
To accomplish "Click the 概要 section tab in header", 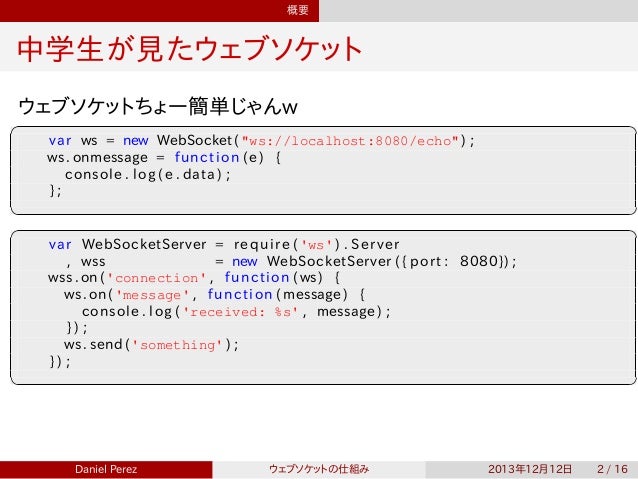I will (297, 10).
